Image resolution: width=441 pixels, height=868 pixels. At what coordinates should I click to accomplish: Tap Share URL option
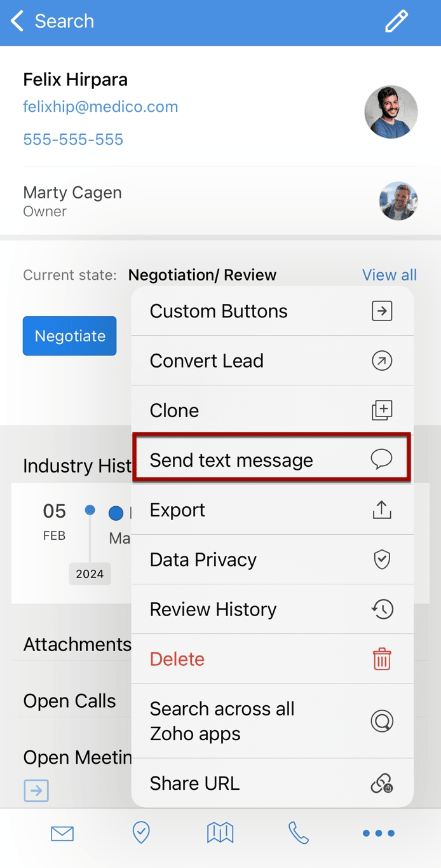(272, 783)
